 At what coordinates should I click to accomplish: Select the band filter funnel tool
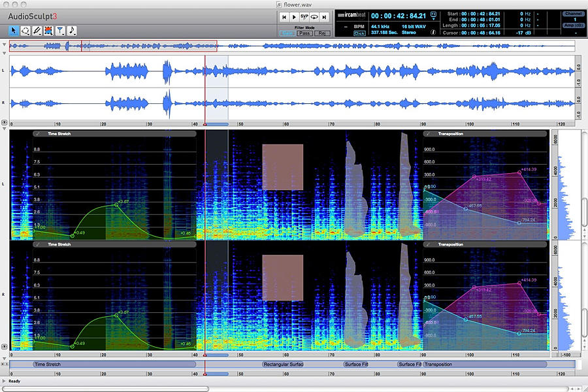(60, 31)
